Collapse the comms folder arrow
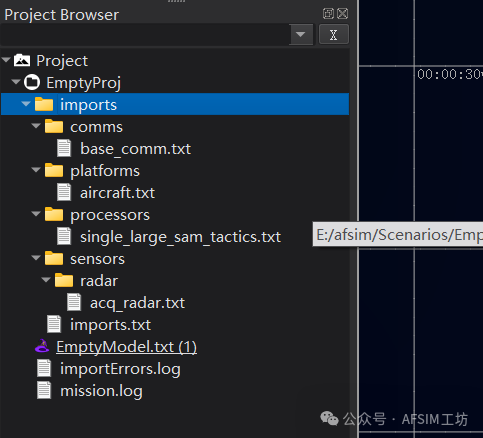483x438 pixels. pos(36,126)
